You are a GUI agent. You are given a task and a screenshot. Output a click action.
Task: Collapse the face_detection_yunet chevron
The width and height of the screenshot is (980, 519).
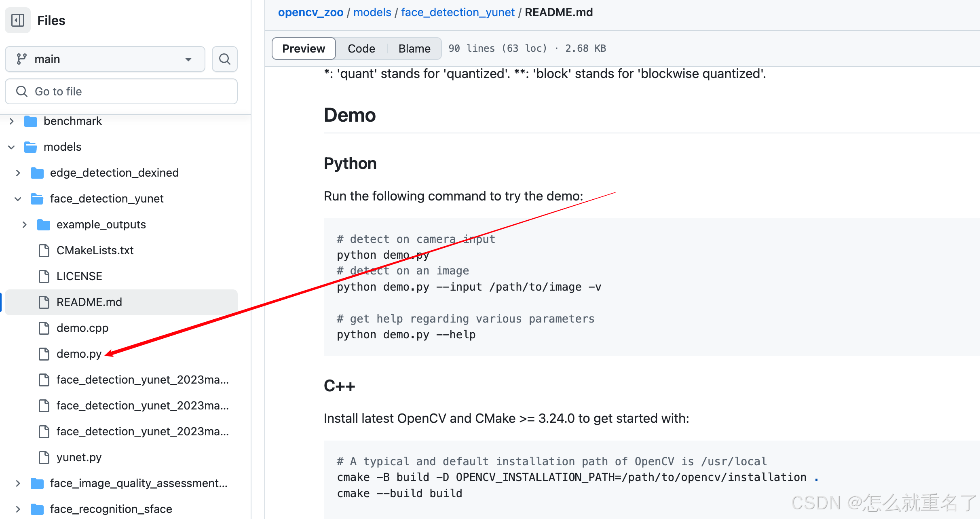[x=18, y=199]
